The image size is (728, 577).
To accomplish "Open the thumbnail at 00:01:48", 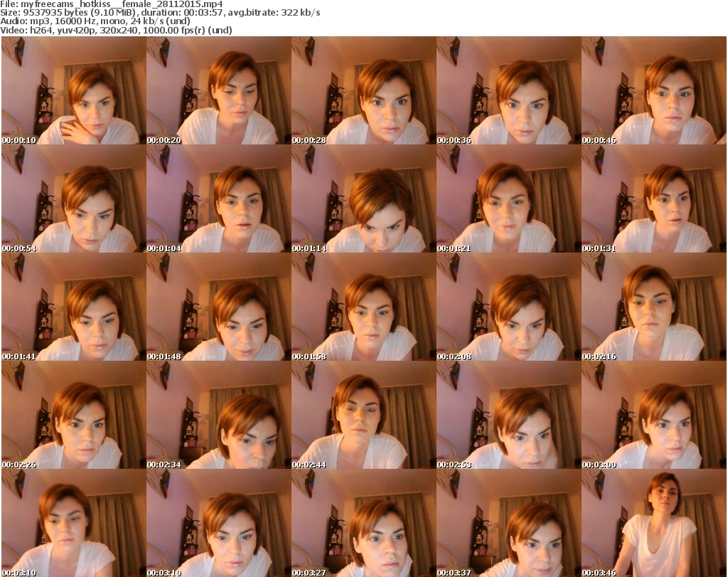I will 219,307.
